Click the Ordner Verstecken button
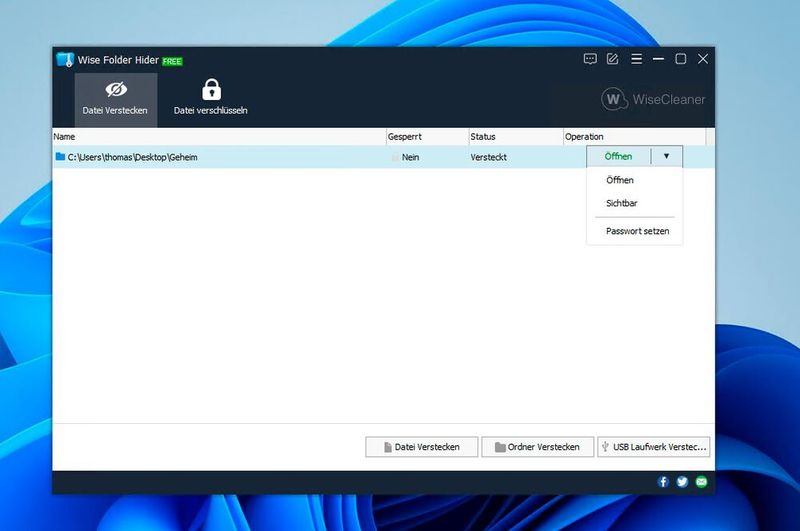The height and width of the screenshot is (531, 800). [536, 447]
